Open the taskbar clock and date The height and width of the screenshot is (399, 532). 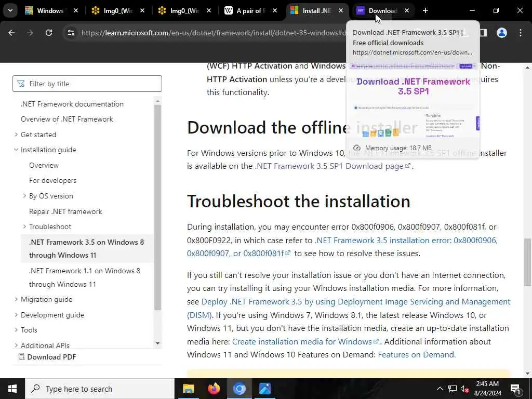click(x=487, y=389)
